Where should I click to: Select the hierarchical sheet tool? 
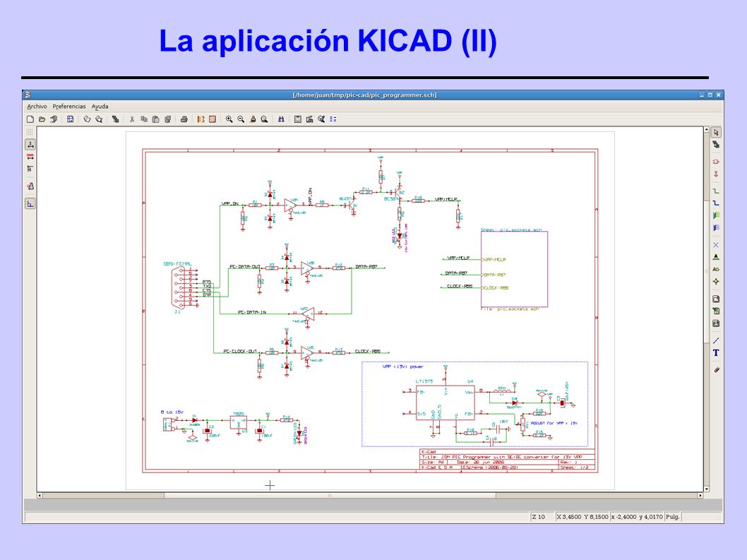tap(715, 299)
